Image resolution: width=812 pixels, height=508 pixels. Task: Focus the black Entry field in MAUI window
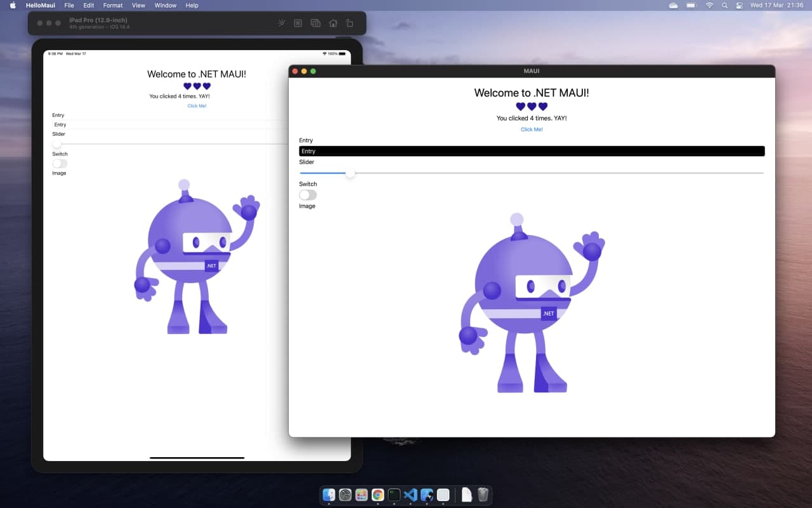pyautogui.click(x=532, y=151)
